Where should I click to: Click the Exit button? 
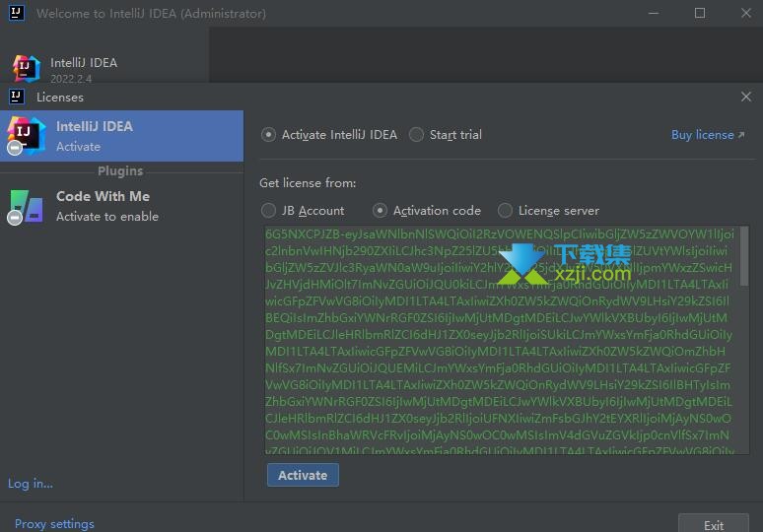point(714,524)
